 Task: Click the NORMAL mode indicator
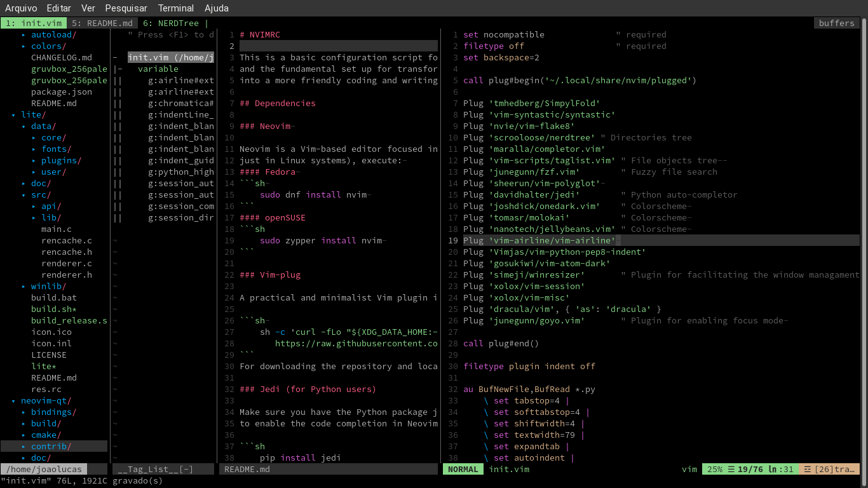click(x=463, y=469)
